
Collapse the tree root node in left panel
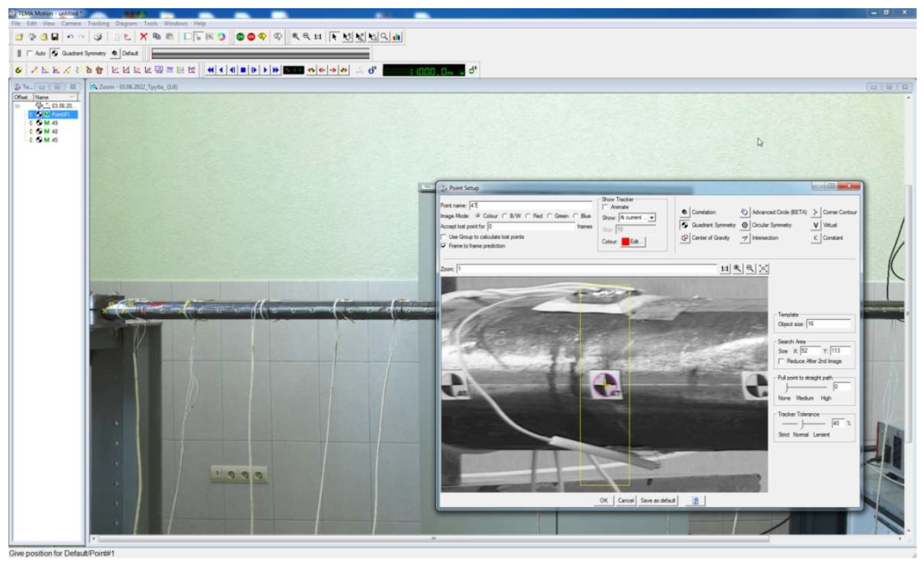click(x=17, y=106)
